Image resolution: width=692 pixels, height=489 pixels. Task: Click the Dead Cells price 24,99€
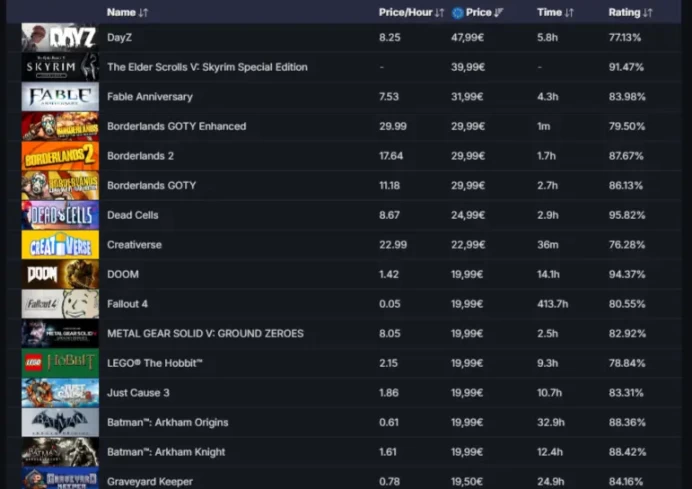tap(467, 215)
